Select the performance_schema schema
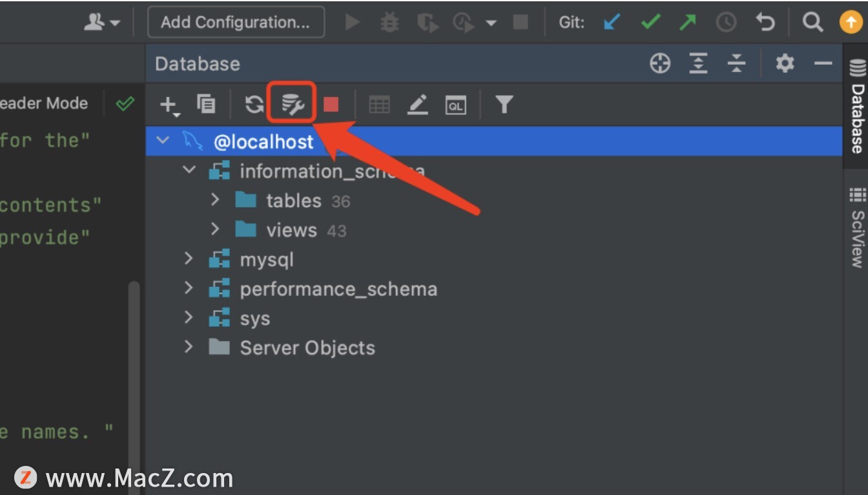The image size is (868, 495). [324, 289]
